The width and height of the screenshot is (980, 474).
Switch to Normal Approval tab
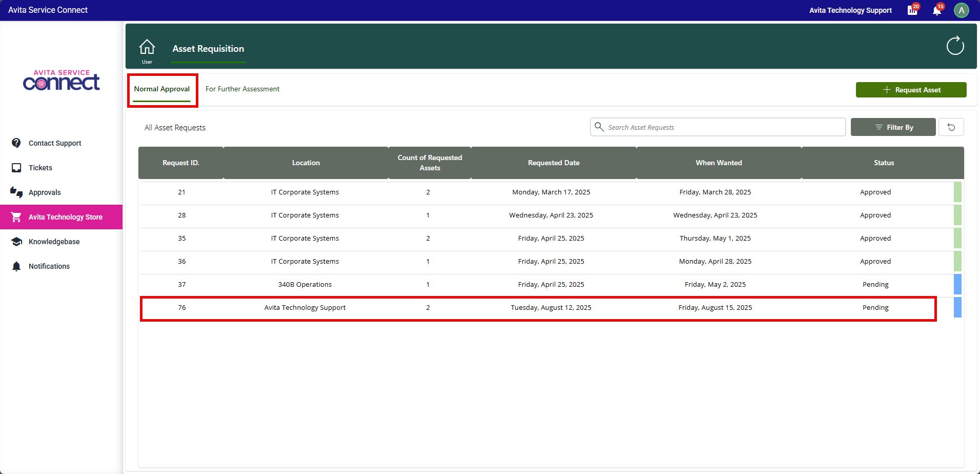point(162,89)
